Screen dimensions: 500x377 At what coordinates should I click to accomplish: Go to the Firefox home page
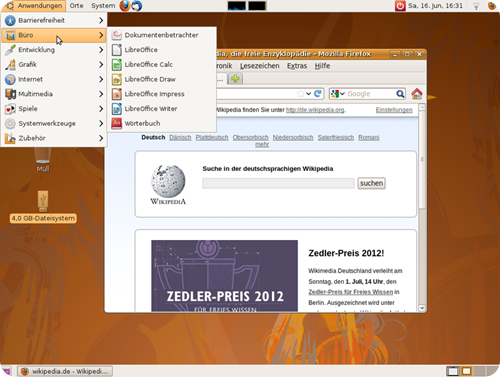point(417,94)
